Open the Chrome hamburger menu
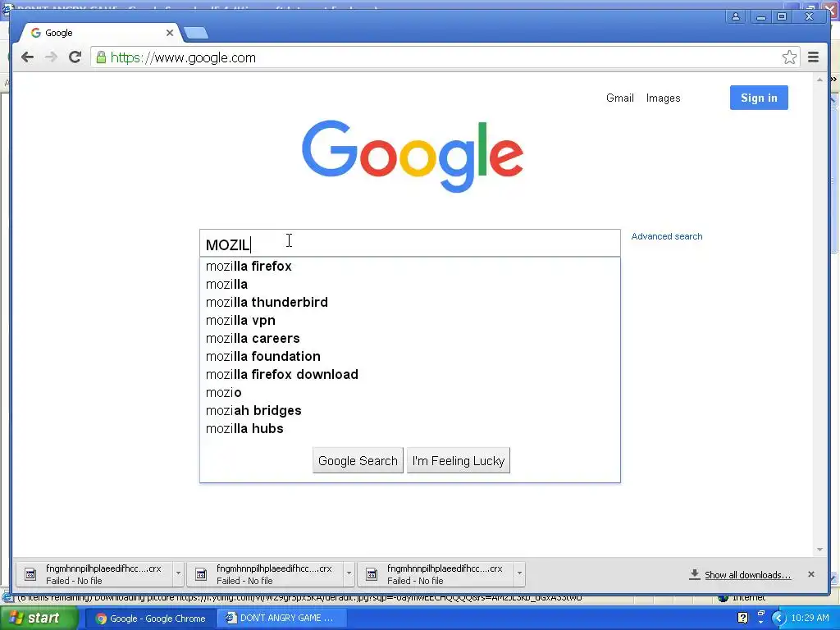 point(813,57)
